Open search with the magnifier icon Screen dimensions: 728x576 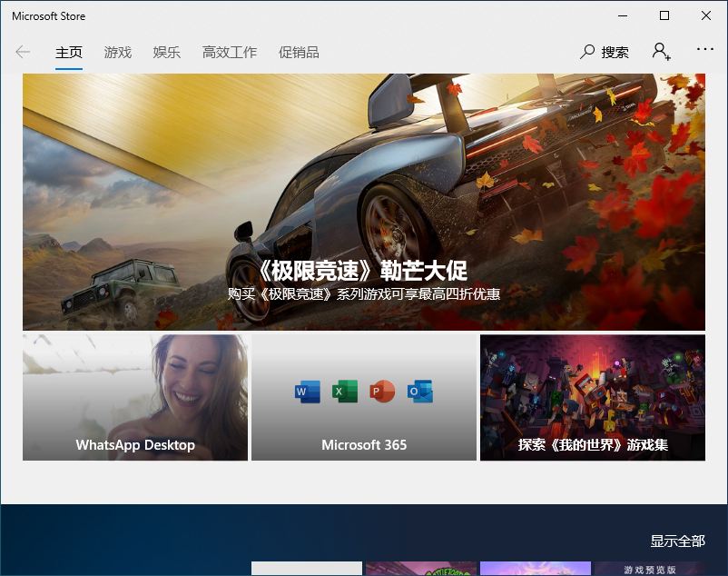click(587, 52)
